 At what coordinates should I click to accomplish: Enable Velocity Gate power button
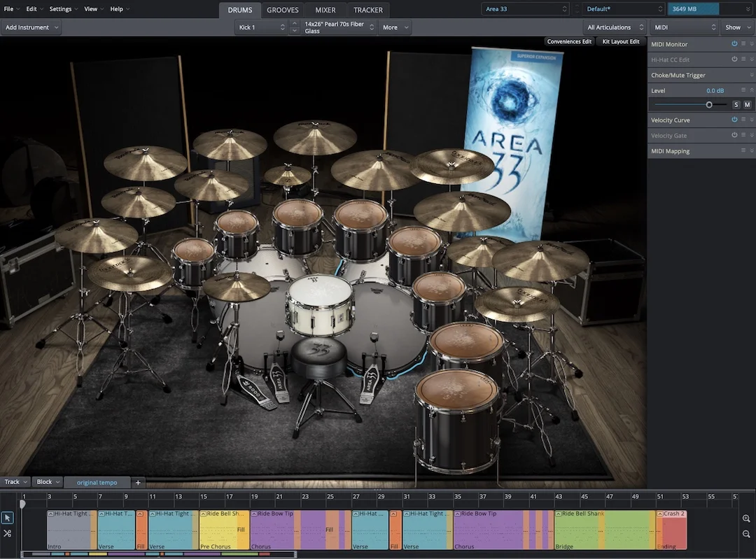734,135
